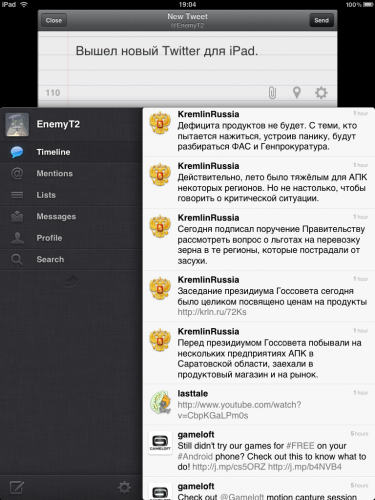Open the tweet starting 'Действительно, лето'
375x500 pixels.
click(x=259, y=183)
